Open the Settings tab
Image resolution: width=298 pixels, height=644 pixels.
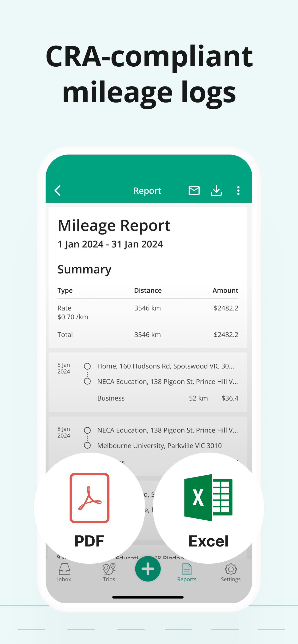[231, 573]
